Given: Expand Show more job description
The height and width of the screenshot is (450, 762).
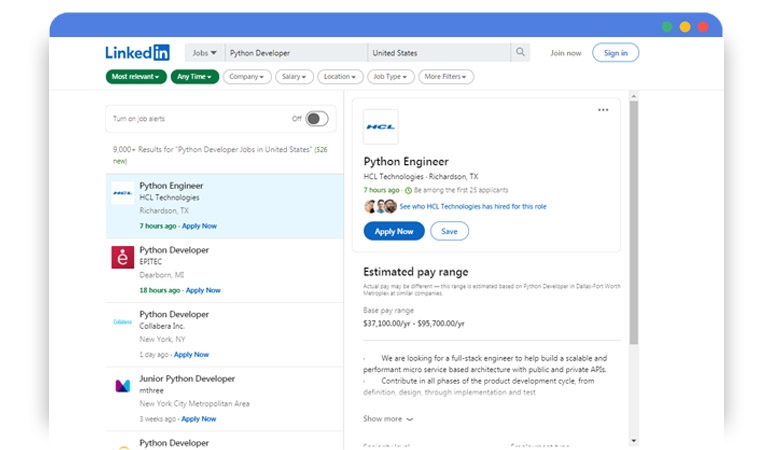Looking at the screenshot, I should click(x=388, y=419).
